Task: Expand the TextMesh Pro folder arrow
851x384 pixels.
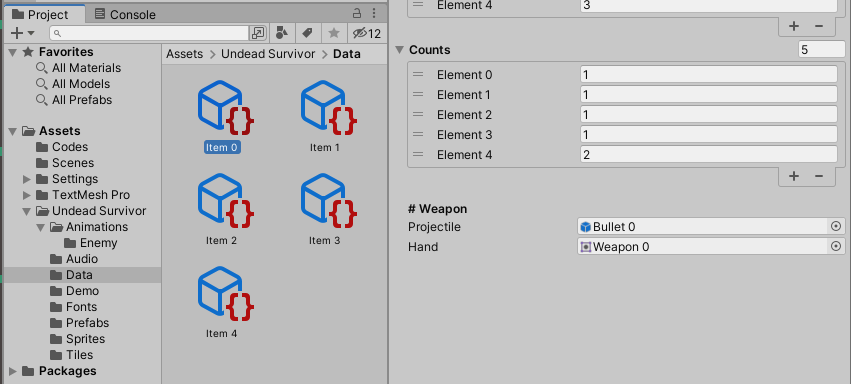Action: pos(27,195)
